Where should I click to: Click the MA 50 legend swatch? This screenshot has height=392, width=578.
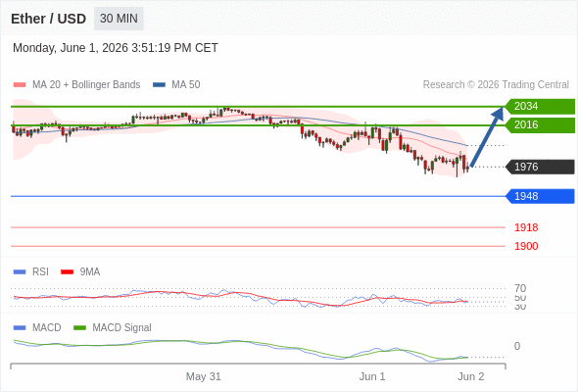tap(159, 85)
